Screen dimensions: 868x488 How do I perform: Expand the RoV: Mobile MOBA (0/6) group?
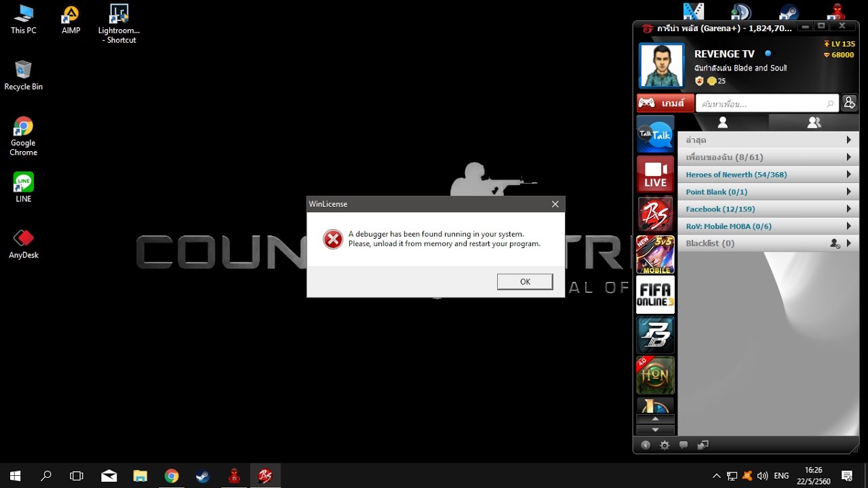pyautogui.click(x=768, y=226)
